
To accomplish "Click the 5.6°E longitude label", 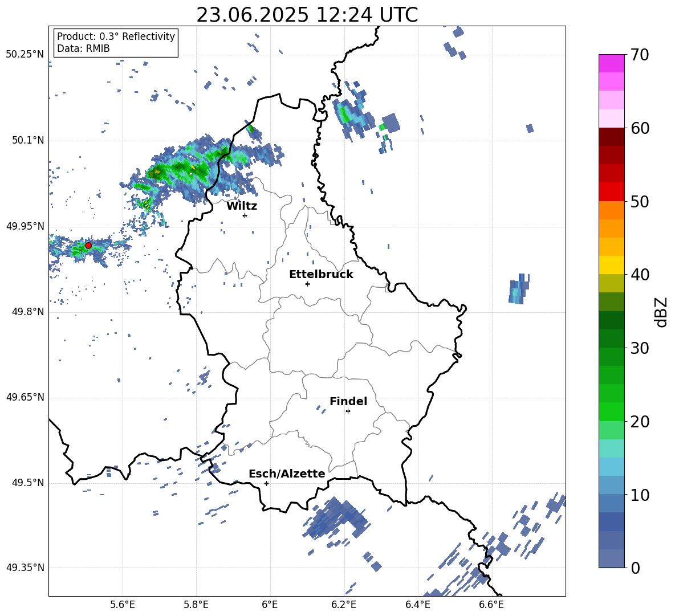I will [x=123, y=605].
